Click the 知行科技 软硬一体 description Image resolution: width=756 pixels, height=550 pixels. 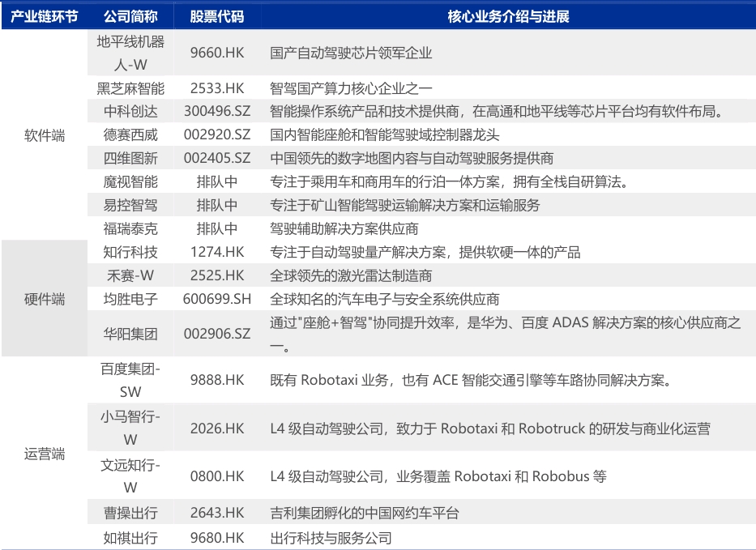point(425,252)
